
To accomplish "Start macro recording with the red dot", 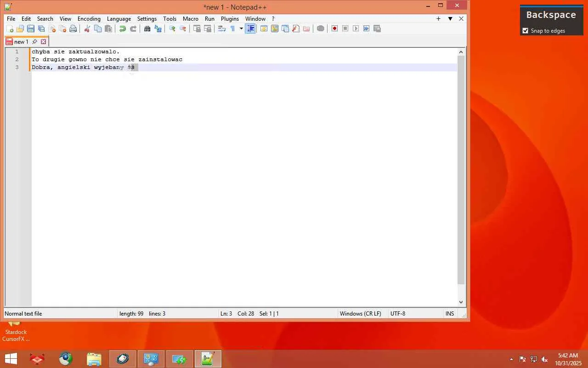I will point(334,29).
